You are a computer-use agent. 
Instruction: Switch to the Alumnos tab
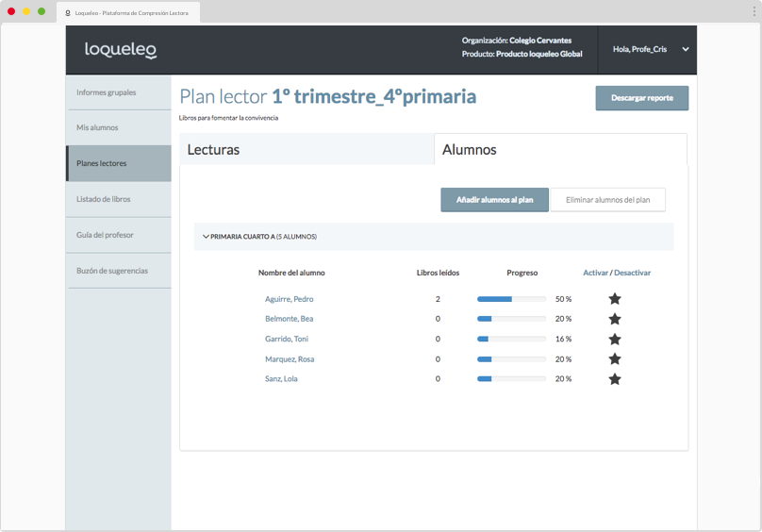click(560, 149)
